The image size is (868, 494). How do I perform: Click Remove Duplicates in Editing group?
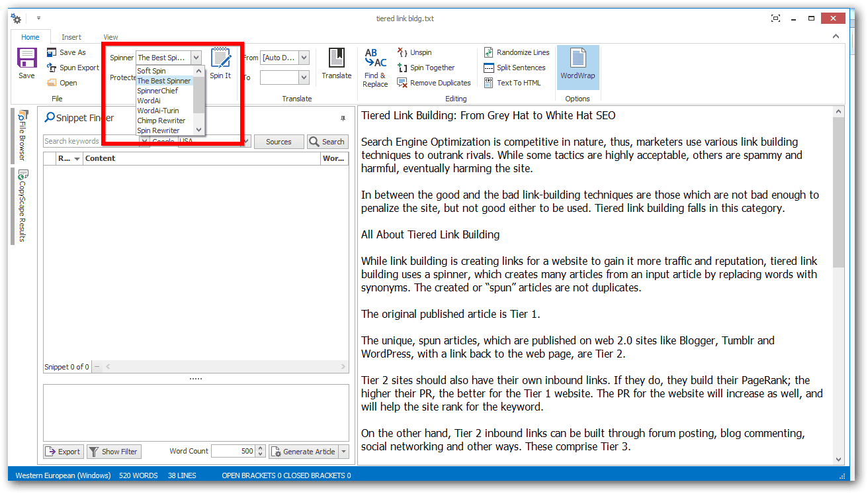(x=433, y=83)
